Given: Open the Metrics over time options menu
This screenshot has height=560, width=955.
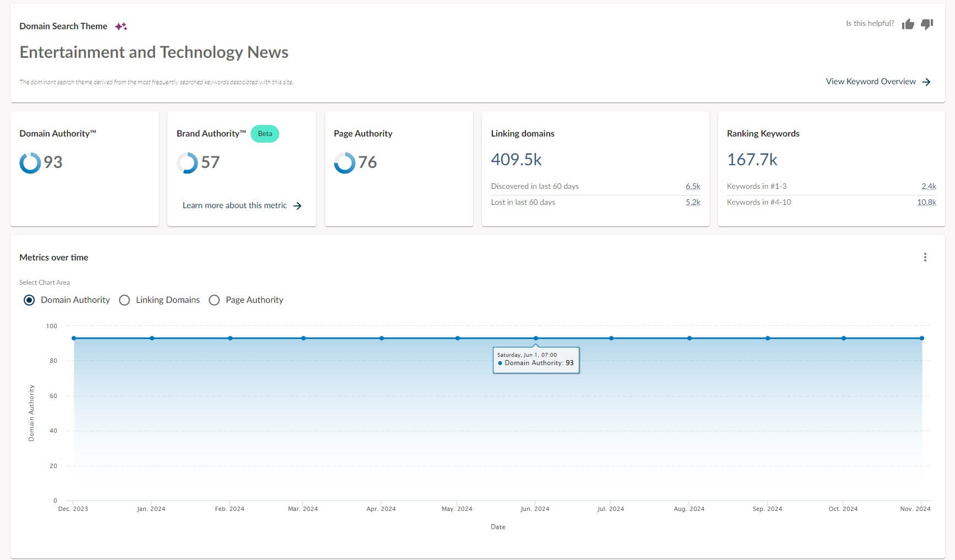Looking at the screenshot, I should pyautogui.click(x=926, y=257).
